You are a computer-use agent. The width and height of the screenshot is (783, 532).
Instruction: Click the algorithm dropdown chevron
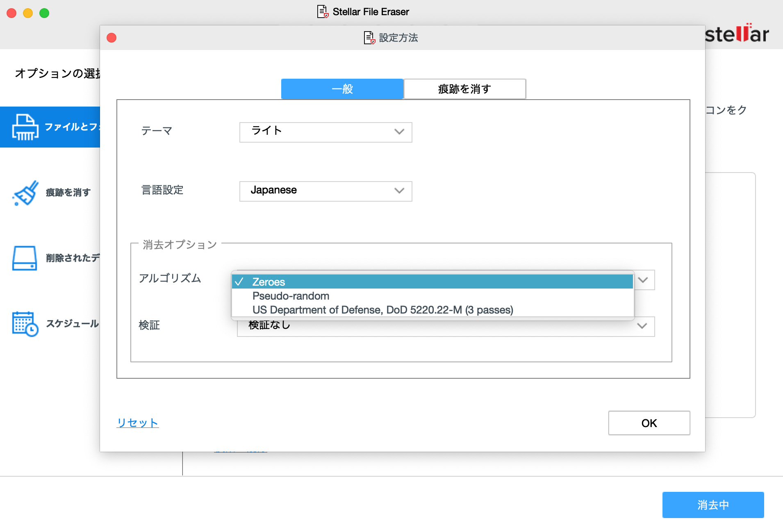643,280
